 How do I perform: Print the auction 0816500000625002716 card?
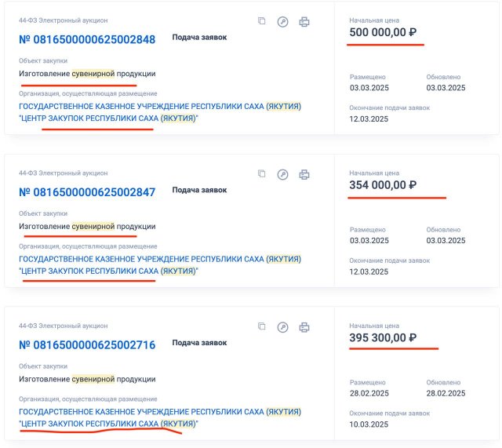tap(304, 327)
